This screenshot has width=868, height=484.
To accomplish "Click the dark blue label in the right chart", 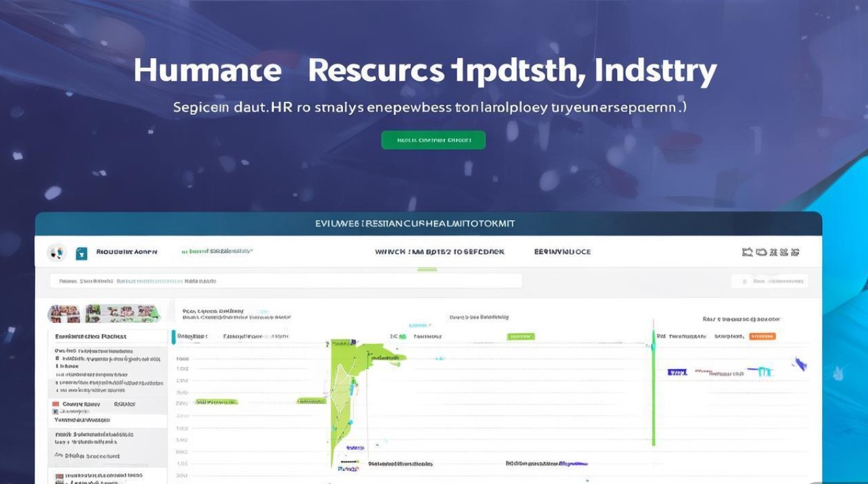I will (x=677, y=372).
